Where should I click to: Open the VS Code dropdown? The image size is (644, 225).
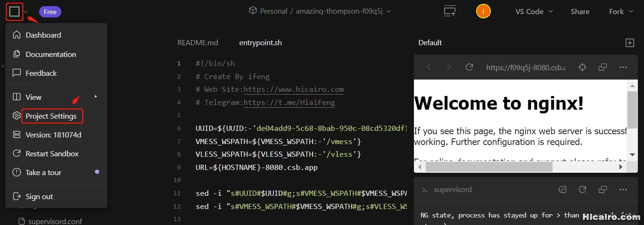[534, 12]
